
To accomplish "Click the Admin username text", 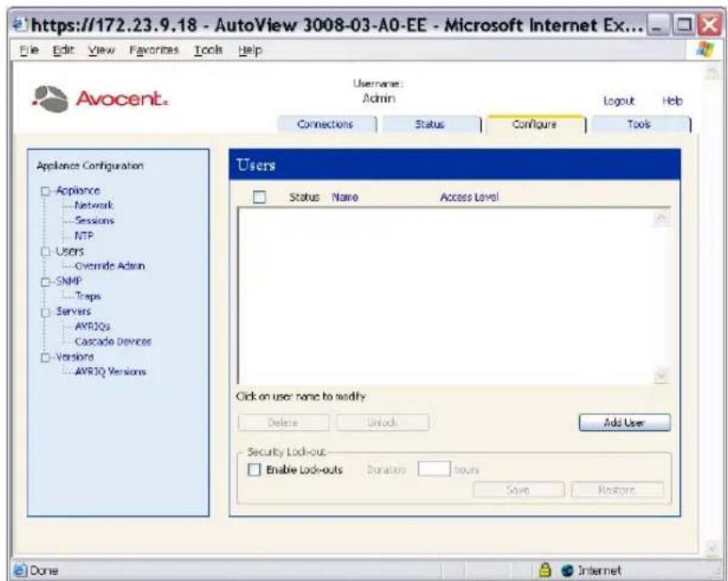I will click(x=379, y=99).
